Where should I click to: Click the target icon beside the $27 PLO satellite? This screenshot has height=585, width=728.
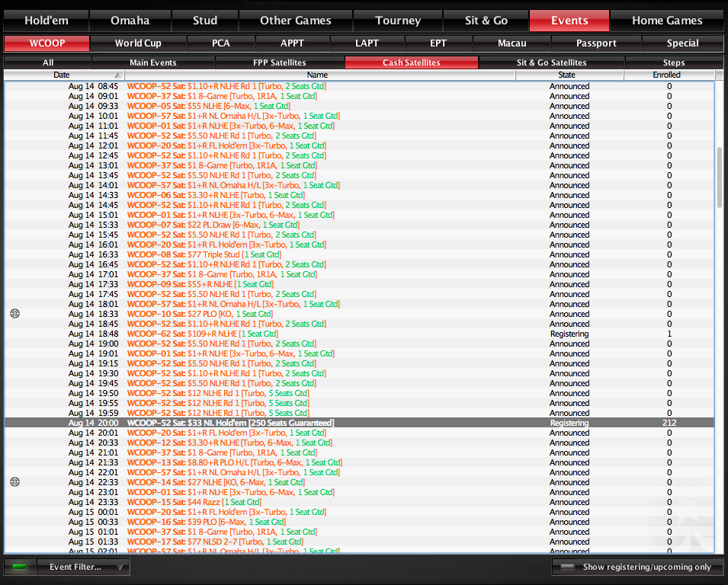(14, 313)
